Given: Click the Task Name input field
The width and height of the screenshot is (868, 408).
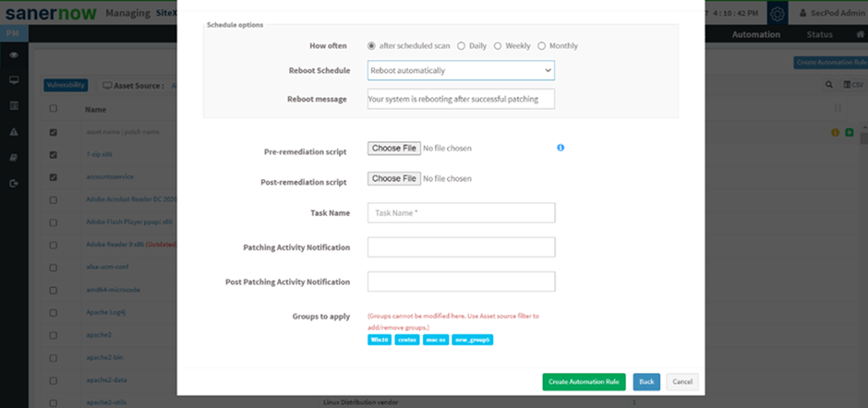Looking at the screenshot, I should point(461,212).
